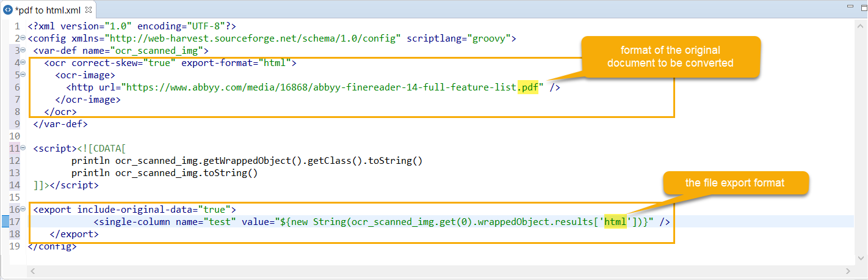This screenshot has height=280, width=868.
Task: Collapse the config element at line 2
Action: pos(23,39)
